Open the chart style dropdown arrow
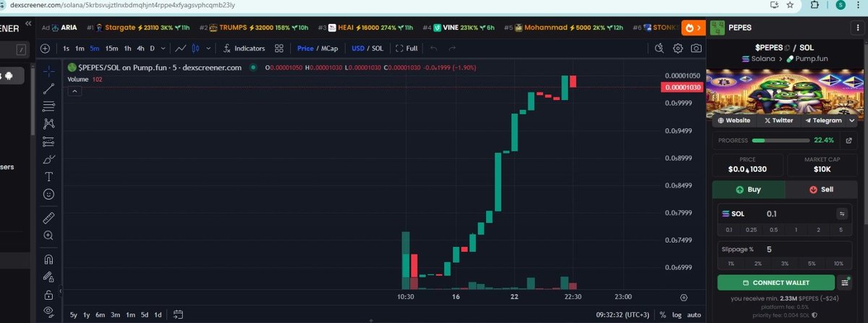Viewport: 868px width, 323px height. 209,49
